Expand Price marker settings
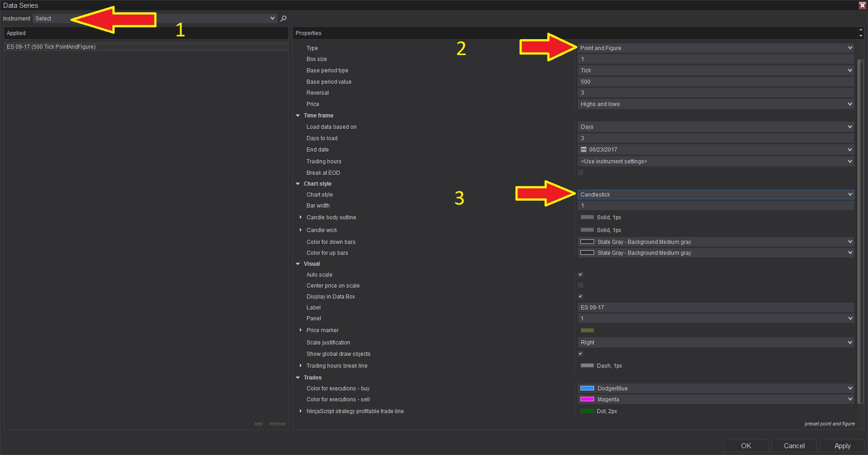This screenshot has height=455, width=868. [x=301, y=330]
